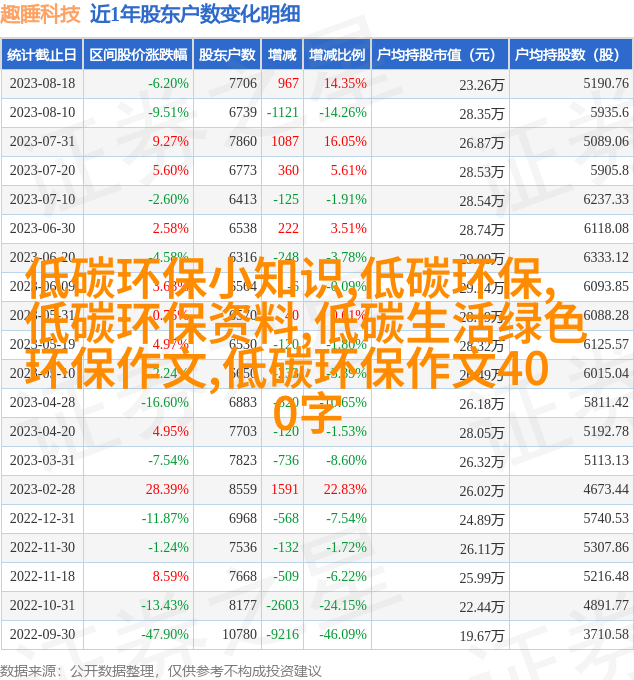Click the date cell 2023-08-10
The height and width of the screenshot is (680, 634).
pyautogui.click(x=42, y=112)
